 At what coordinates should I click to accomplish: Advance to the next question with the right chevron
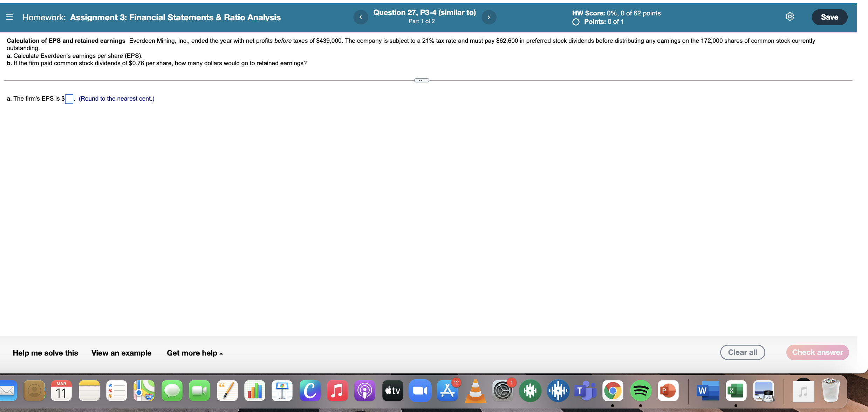pyautogui.click(x=488, y=16)
